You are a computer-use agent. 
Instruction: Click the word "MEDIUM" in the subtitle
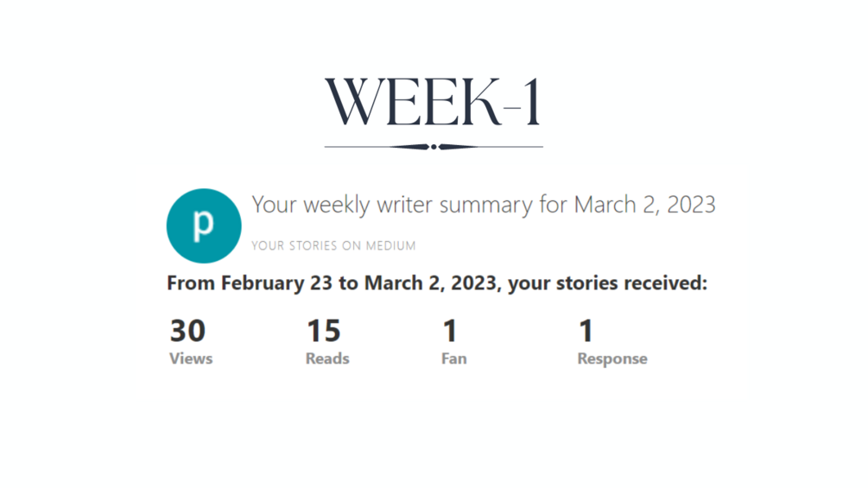pyautogui.click(x=391, y=245)
